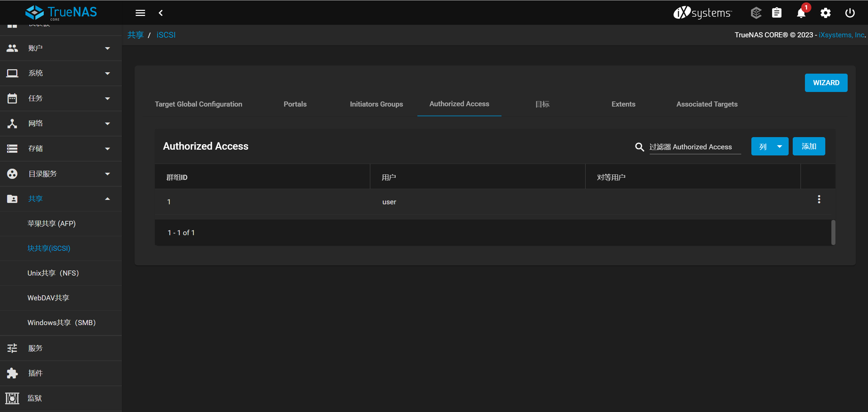The image size is (868, 412).
Task: Click the 添加 button
Action: (809, 147)
